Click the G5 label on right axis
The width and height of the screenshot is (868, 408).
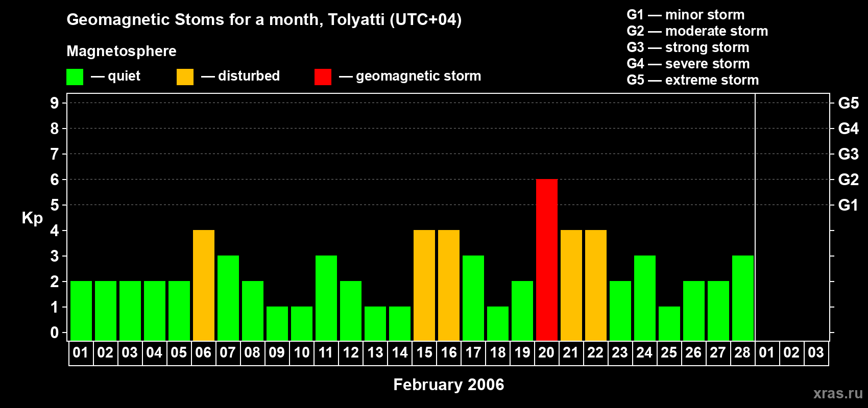pos(849,103)
